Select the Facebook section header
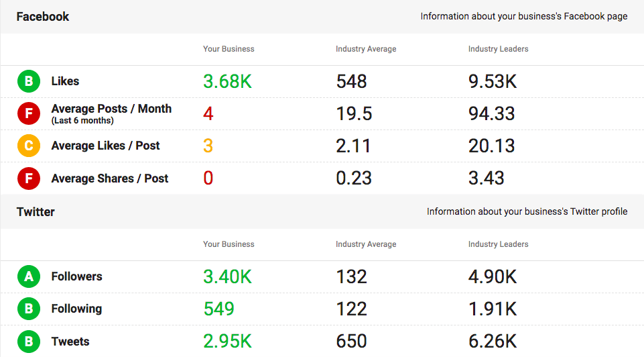Screen dimensions: 644x357 43,17
